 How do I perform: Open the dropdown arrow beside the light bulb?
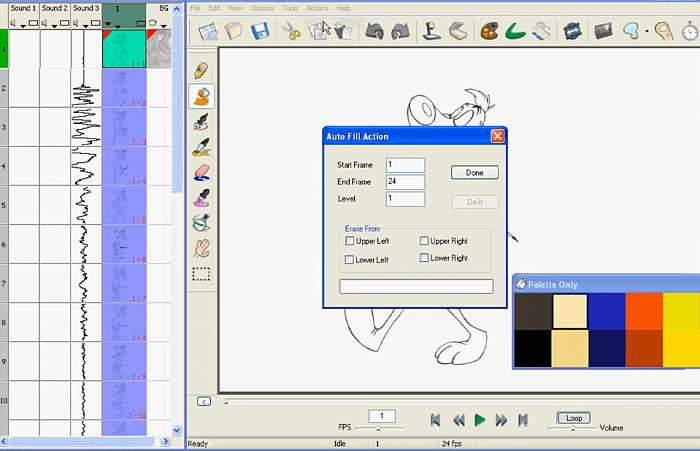[647, 31]
